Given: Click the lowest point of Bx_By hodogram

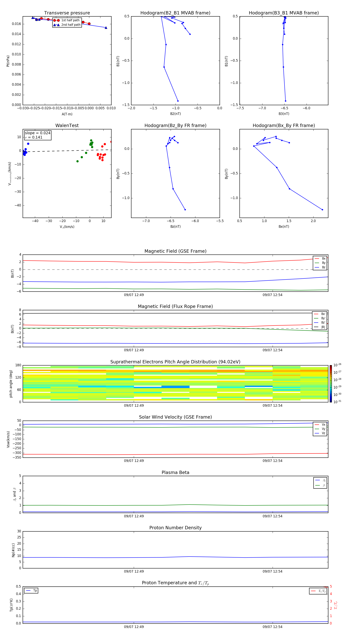Looking at the screenshot, I should tap(322, 210).
